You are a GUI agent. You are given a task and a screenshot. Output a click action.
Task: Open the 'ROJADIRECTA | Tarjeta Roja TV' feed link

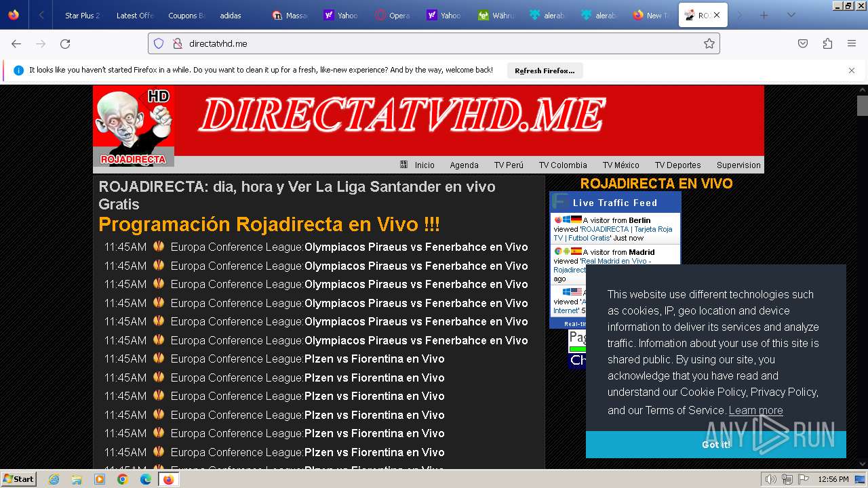pos(613,233)
